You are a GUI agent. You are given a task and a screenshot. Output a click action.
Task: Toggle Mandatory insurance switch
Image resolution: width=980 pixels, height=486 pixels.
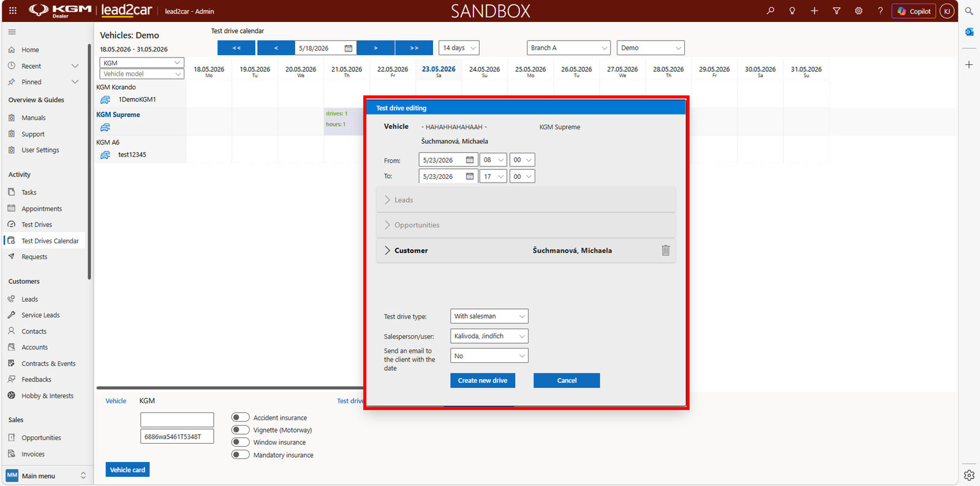point(241,455)
